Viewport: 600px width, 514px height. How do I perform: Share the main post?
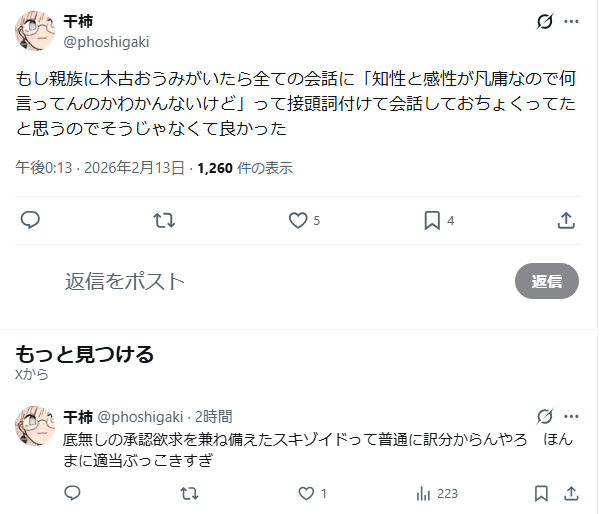point(565,220)
